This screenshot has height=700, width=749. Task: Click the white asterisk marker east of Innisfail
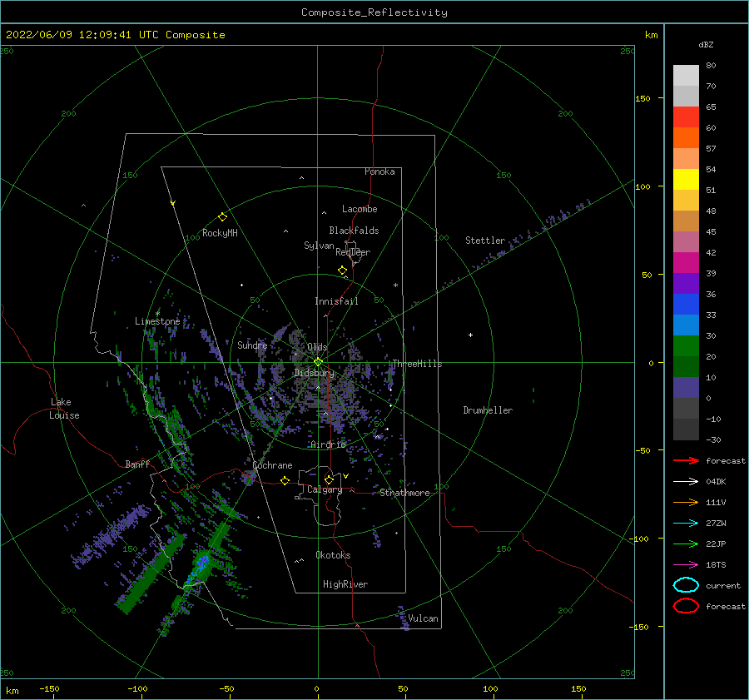coord(395,285)
